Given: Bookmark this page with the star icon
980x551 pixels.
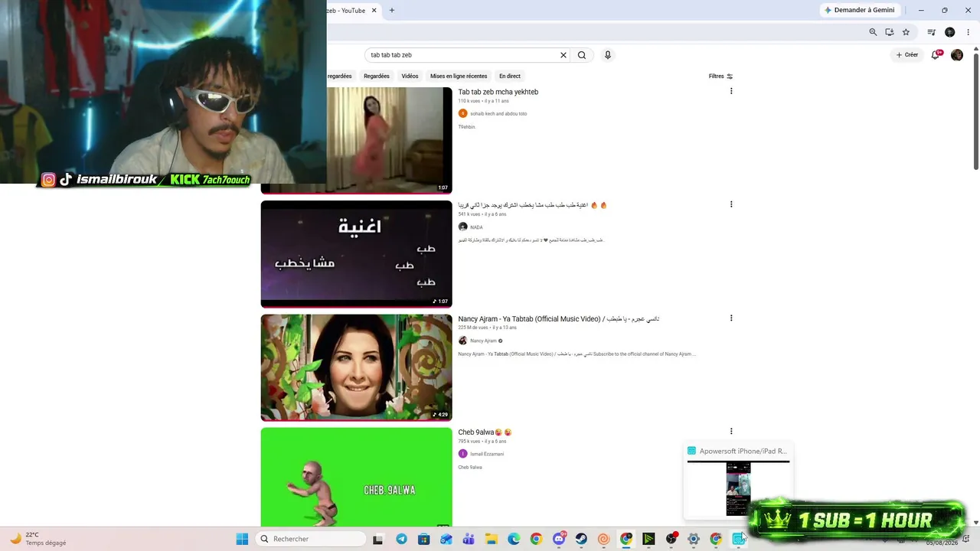Looking at the screenshot, I should pyautogui.click(x=906, y=32).
